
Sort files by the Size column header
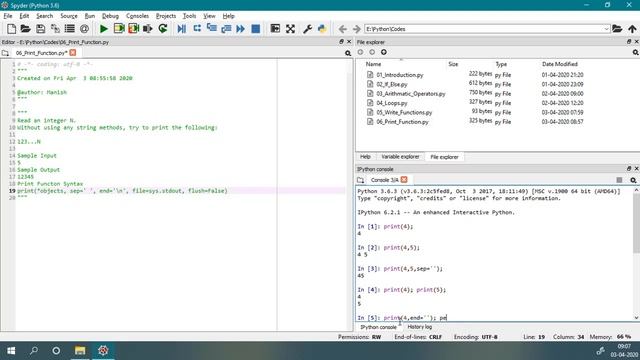coord(453,64)
